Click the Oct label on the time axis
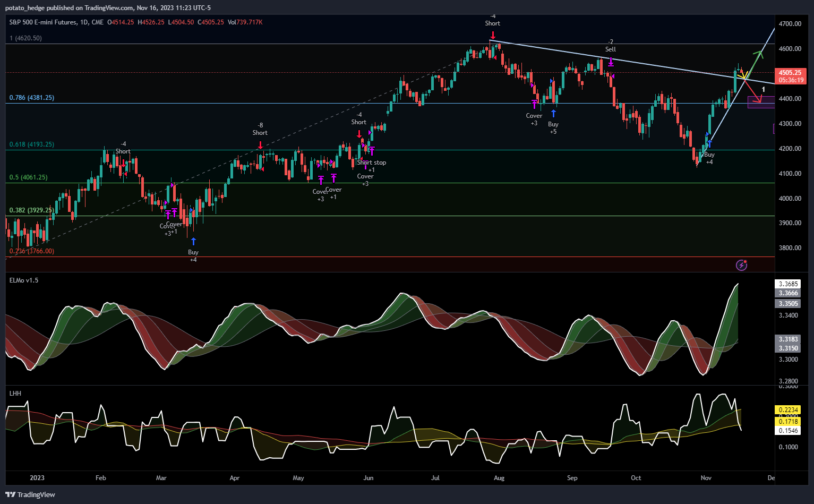Viewport: 814px width, 504px height. (x=636, y=478)
